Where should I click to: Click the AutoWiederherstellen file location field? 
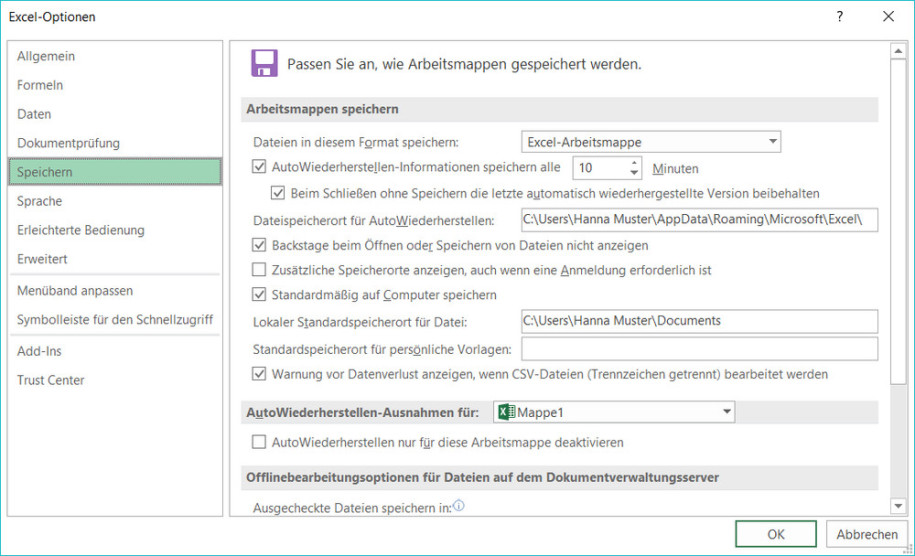tap(699, 220)
